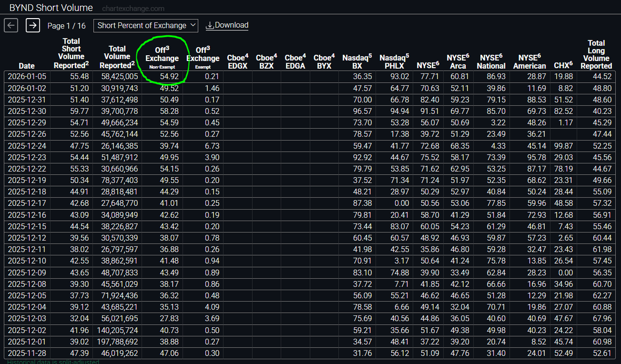This screenshot has width=621, height=364.
Task: Click Nasdaq BX value 96.57
Action: [362, 111]
